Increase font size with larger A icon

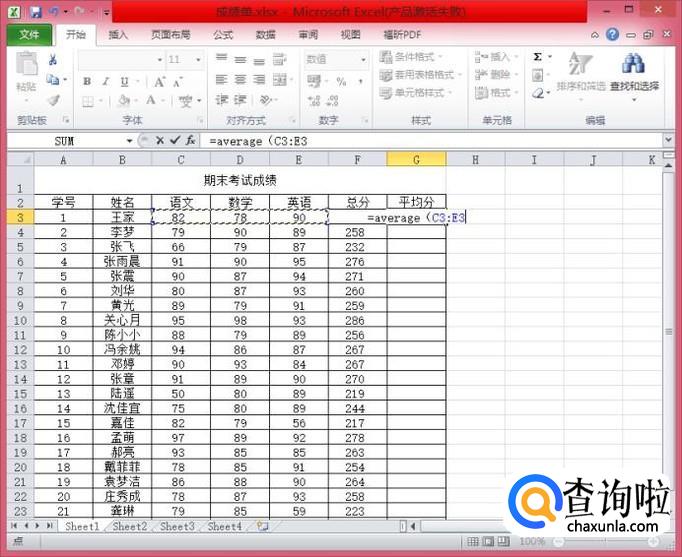click(x=160, y=81)
